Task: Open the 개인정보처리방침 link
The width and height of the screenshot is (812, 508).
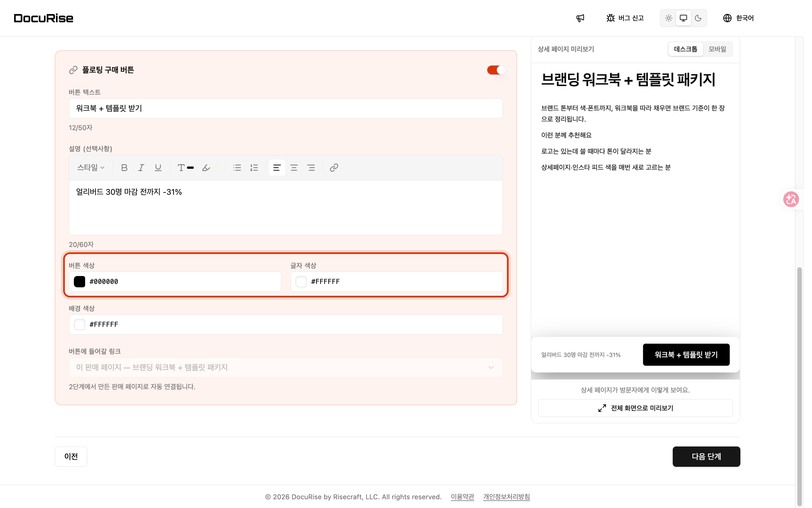Action: pyautogui.click(x=506, y=497)
